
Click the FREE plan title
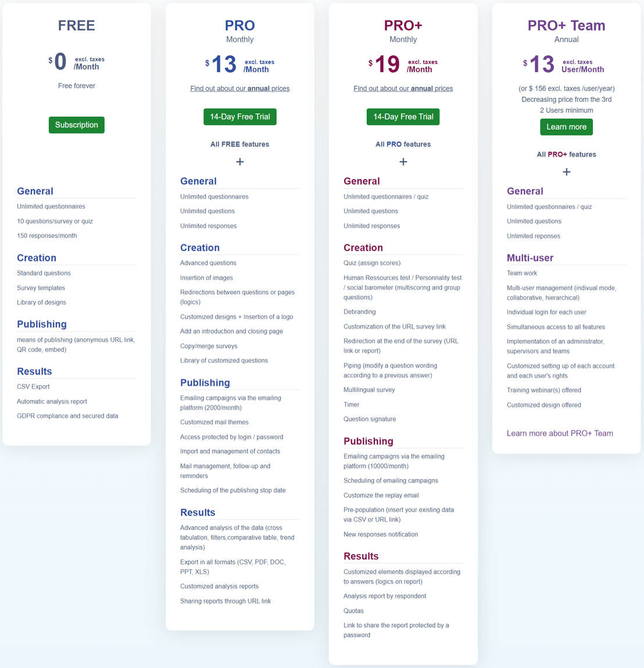[76, 26]
